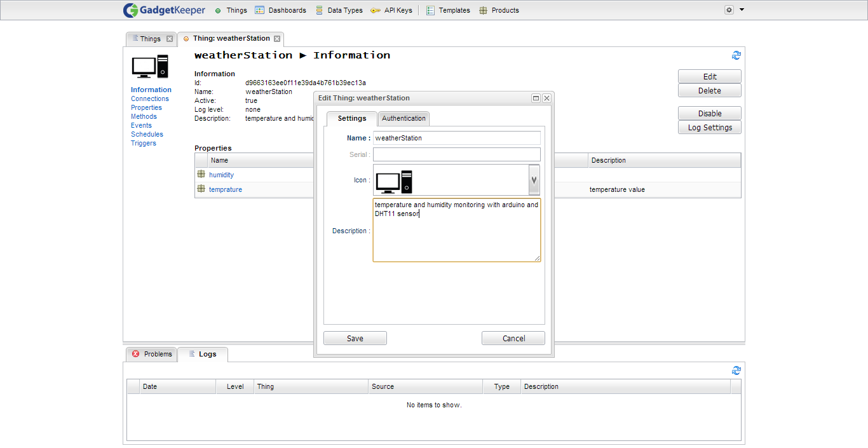Open the Triggers sidebar link
Viewport: 868px width, 448px height.
pos(144,143)
